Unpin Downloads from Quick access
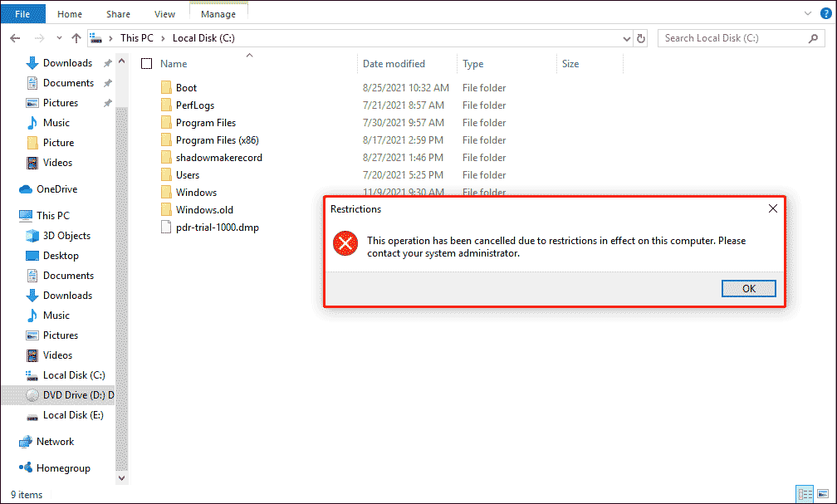Viewport: 837px width, 504px height. (x=106, y=62)
